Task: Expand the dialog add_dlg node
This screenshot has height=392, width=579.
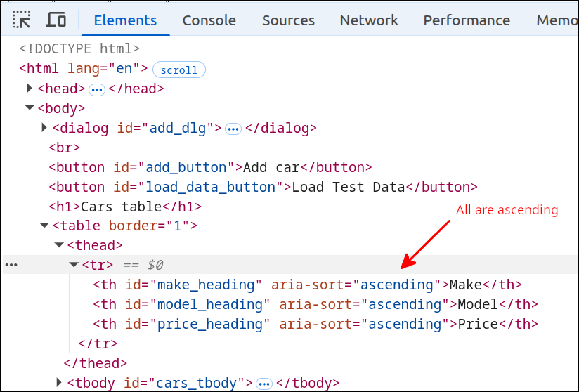Action: point(44,128)
